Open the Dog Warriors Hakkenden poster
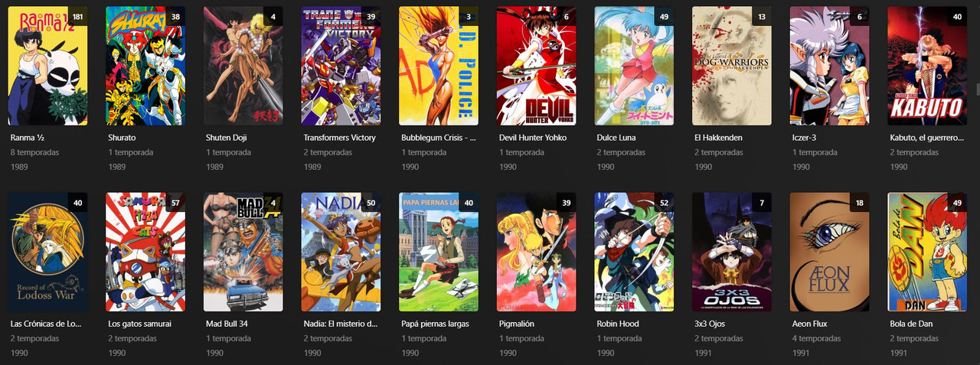 [732, 66]
